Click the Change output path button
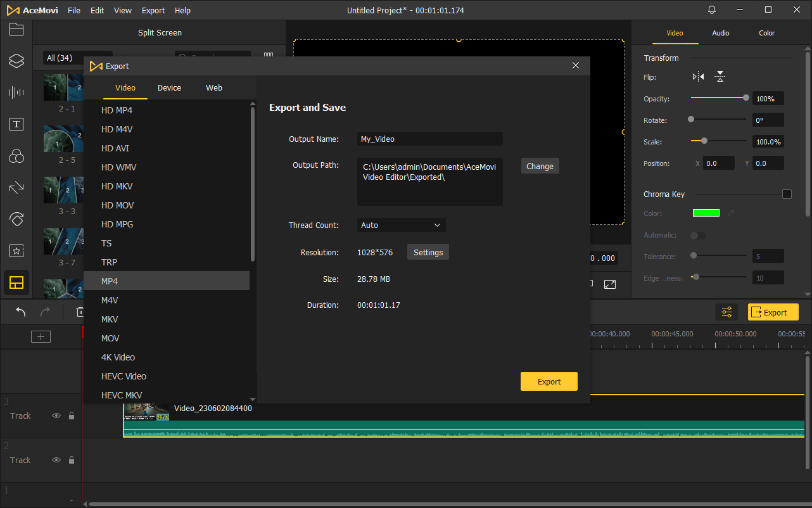The height and width of the screenshot is (508, 812). [540, 166]
